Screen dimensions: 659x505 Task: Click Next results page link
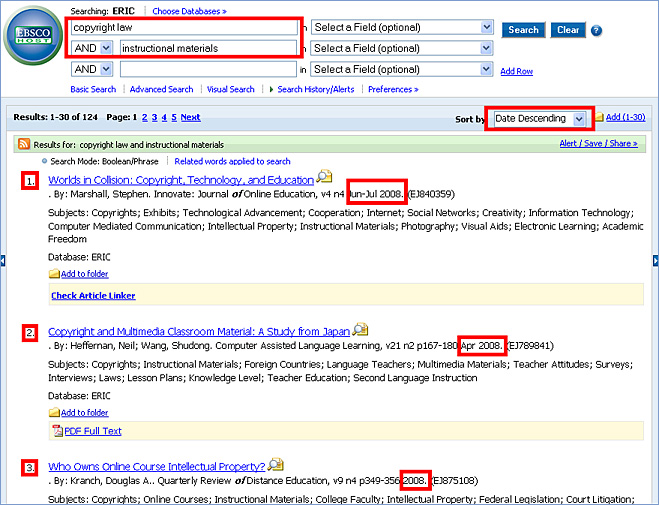coord(190,117)
